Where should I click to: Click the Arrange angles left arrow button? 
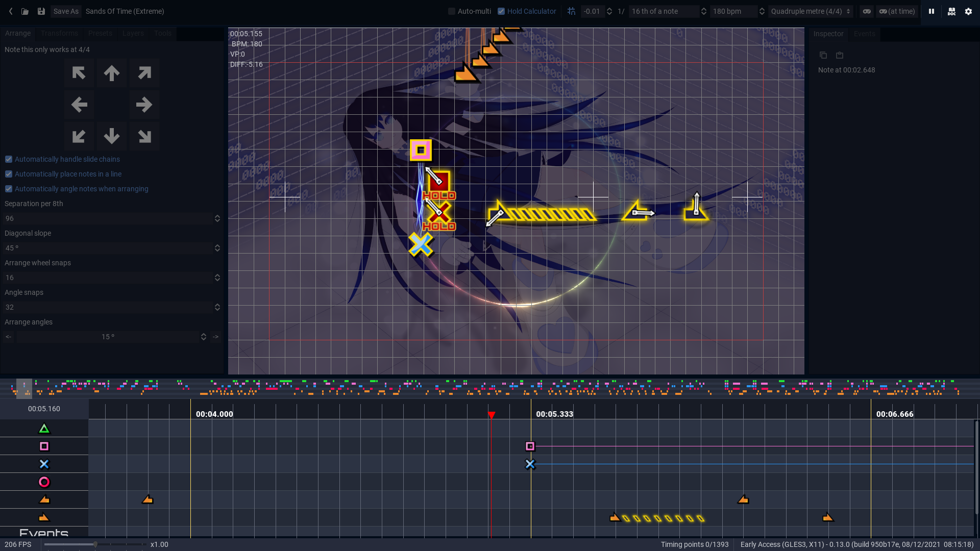pos(9,337)
